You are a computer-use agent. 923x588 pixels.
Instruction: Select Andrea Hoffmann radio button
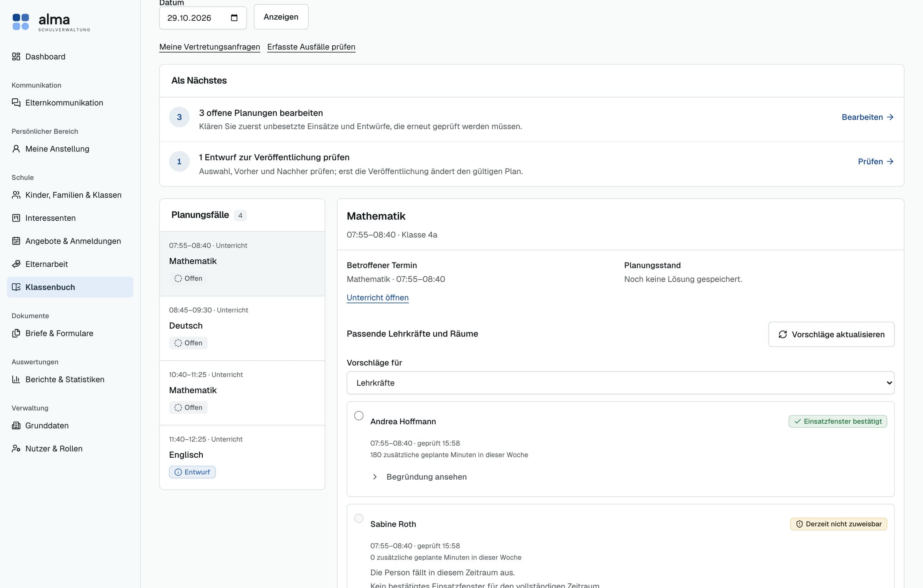[x=359, y=416]
